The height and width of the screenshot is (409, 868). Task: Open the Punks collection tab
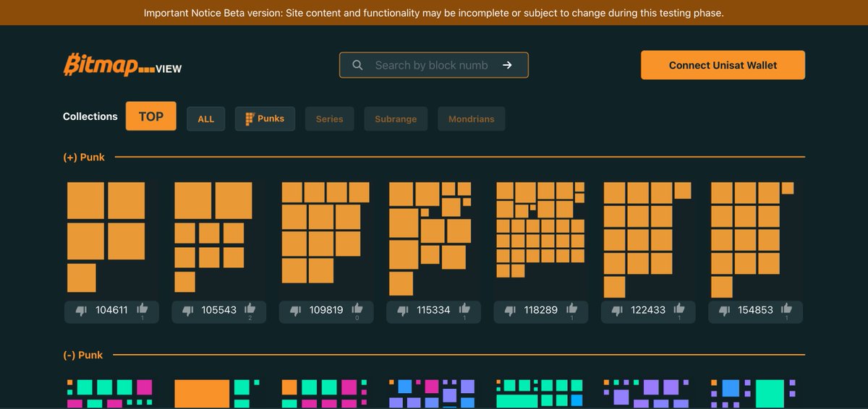point(265,119)
